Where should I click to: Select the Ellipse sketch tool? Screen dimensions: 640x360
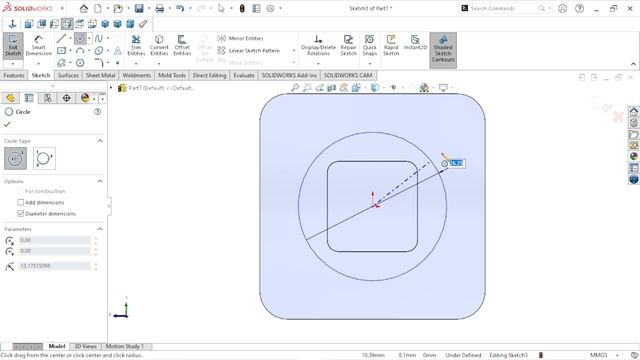coord(98,51)
